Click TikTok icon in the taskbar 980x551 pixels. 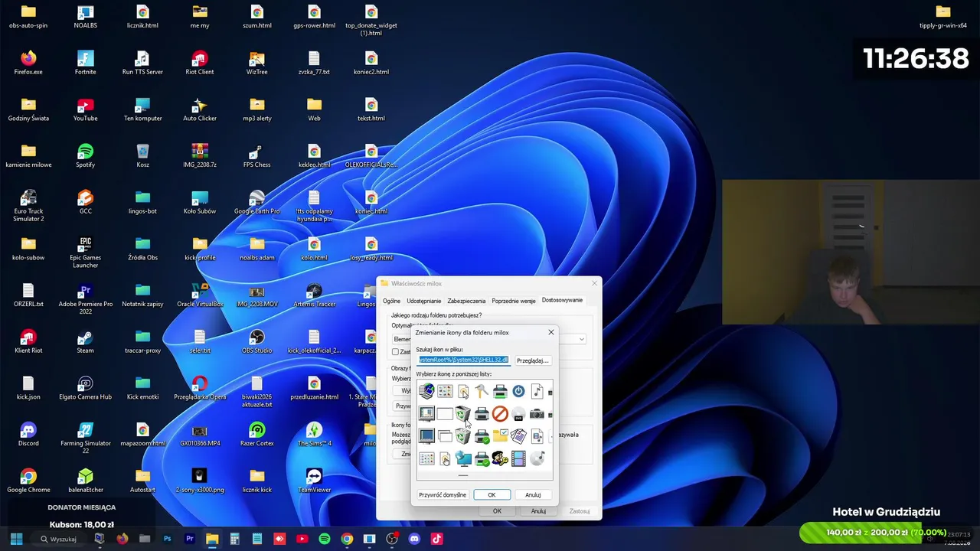pyautogui.click(x=436, y=539)
